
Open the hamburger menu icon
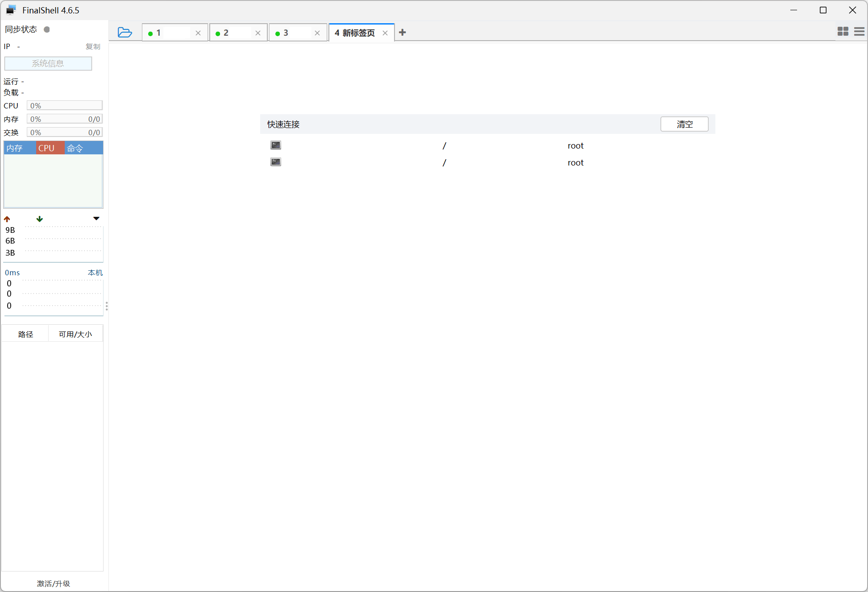click(x=859, y=31)
